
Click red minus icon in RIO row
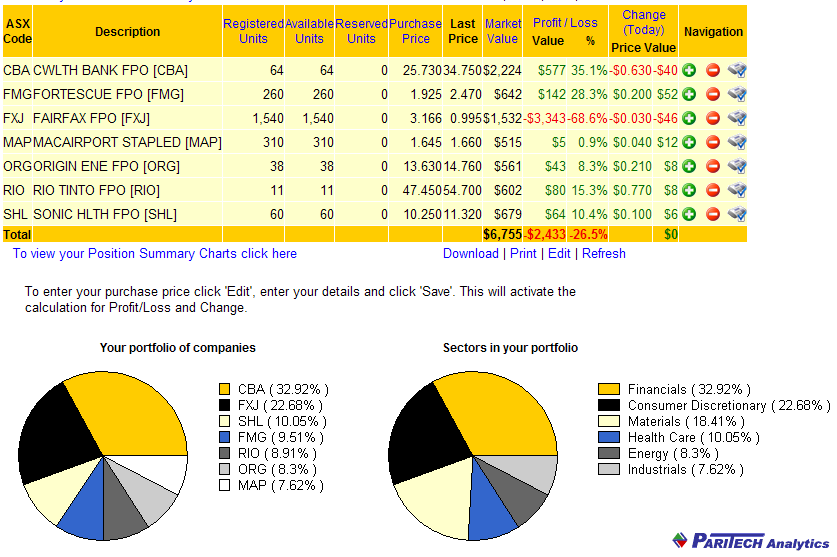[713, 190]
